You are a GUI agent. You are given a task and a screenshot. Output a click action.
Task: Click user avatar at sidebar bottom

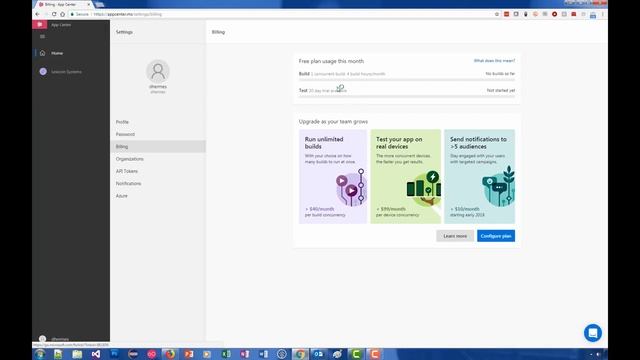[42, 338]
